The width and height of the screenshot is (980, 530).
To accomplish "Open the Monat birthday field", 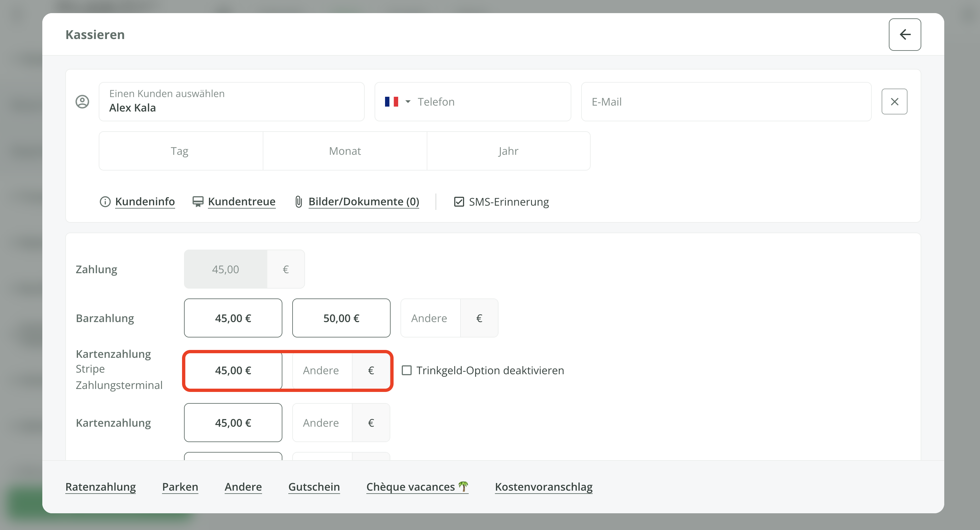I will click(x=345, y=151).
